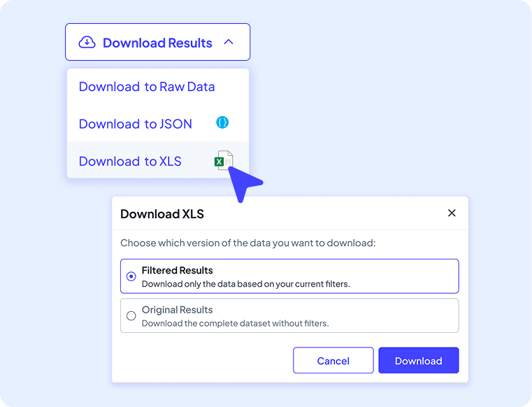Click the 'Choose which version' instruction text
Screen dimensions: 532x407
[248, 243]
